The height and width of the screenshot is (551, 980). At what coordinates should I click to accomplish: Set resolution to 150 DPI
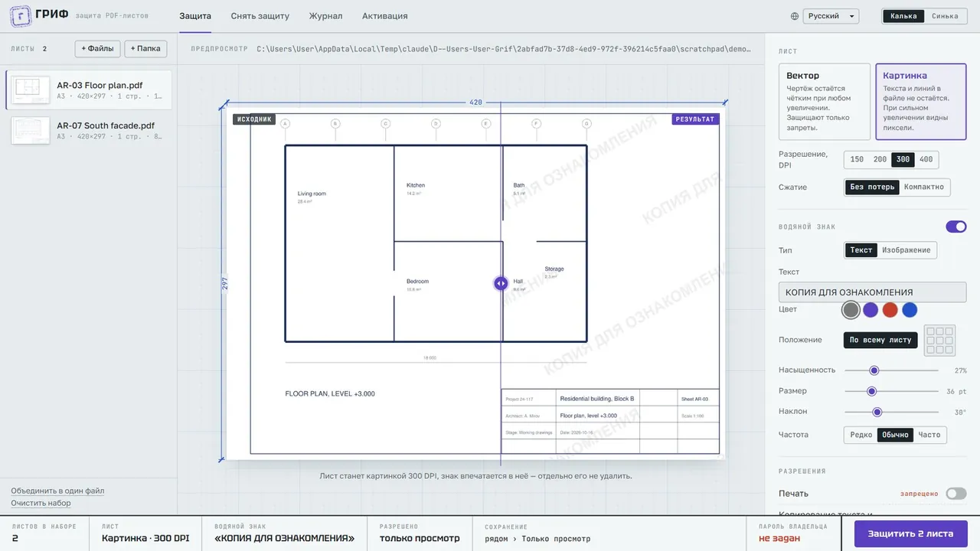(857, 160)
